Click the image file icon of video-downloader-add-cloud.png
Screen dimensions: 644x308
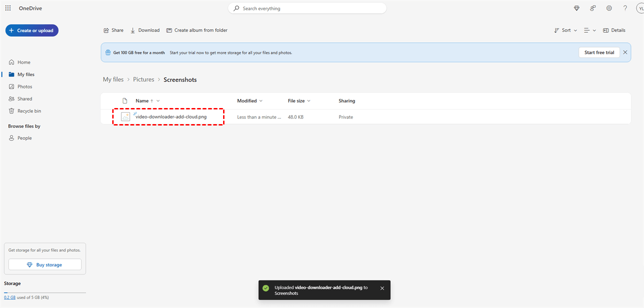[126, 117]
